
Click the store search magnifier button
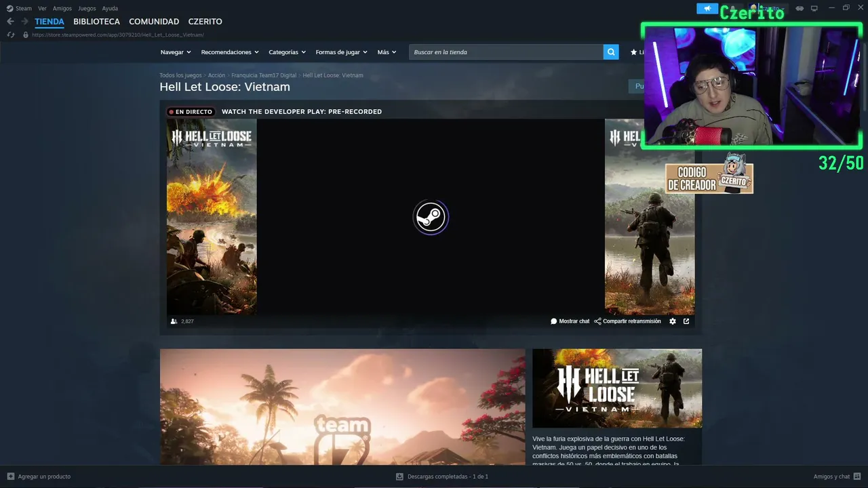[x=611, y=52]
